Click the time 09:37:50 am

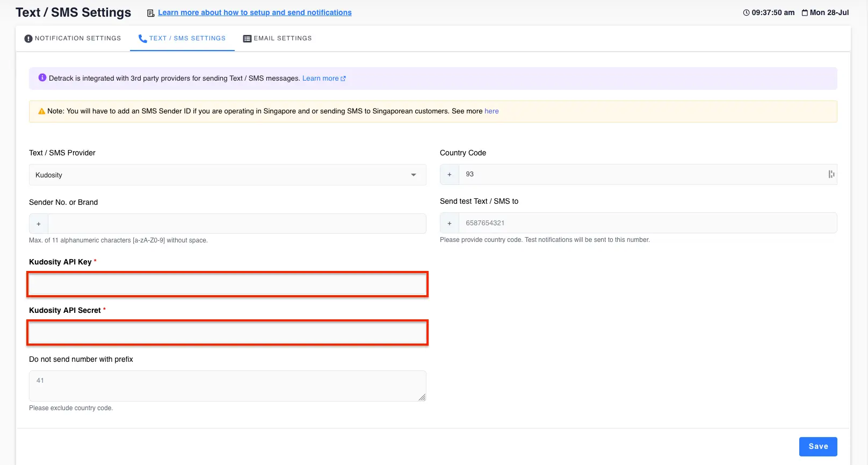(773, 12)
